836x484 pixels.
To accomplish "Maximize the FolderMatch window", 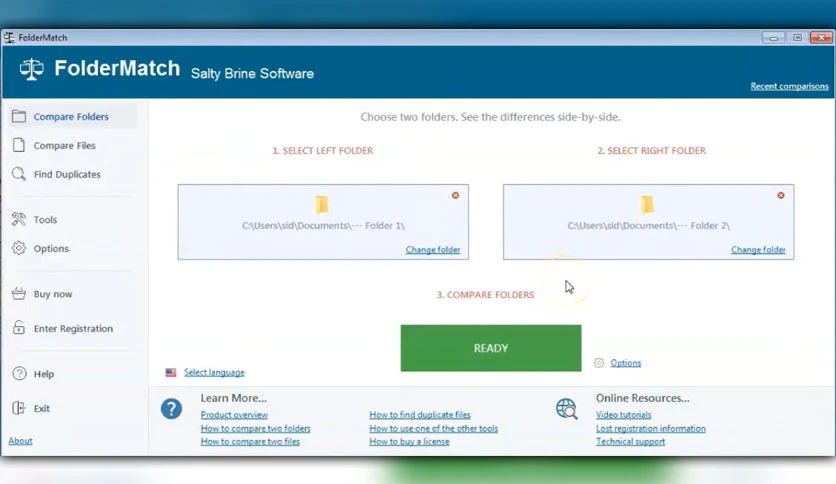I will (x=797, y=37).
